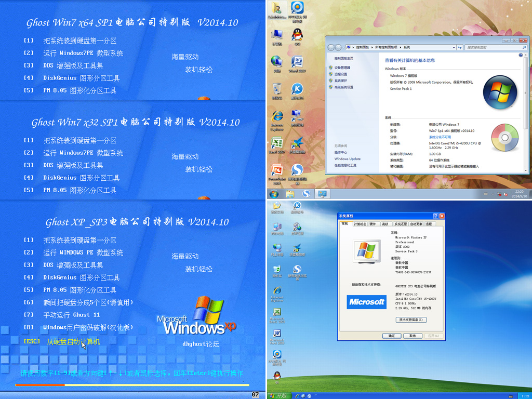This screenshot has width=532, height=399.
Task: Select [1] 把系统装到硬盘第一分区 in Win7 x64 menu
Action: tap(70, 41)
